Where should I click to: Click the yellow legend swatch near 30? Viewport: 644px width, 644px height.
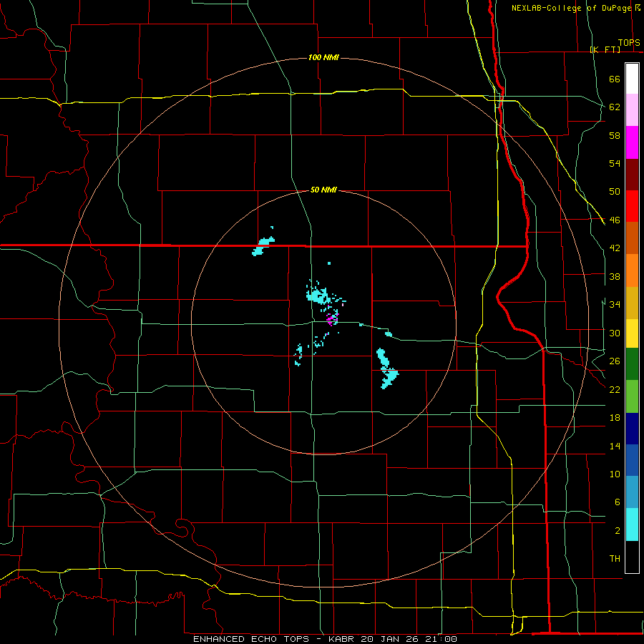coord(632,333)
